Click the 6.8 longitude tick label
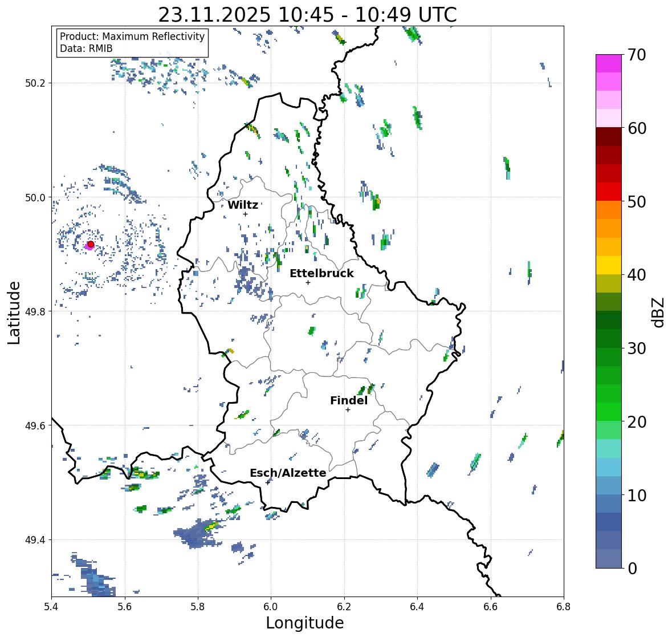The image size is (672, 637). (564, 607)
